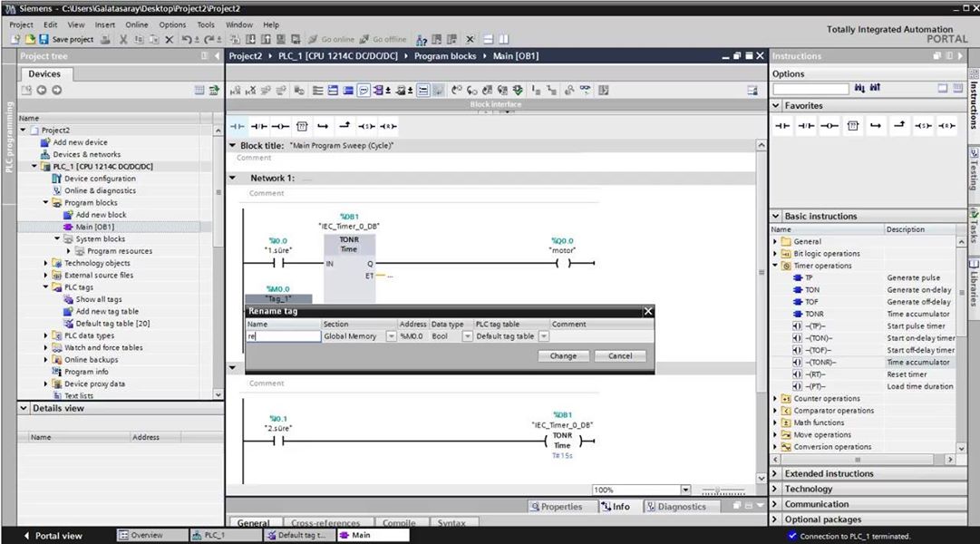Open the Testing side tab
The height and width of the screenshot is (544, 980).
coord(973,170)
